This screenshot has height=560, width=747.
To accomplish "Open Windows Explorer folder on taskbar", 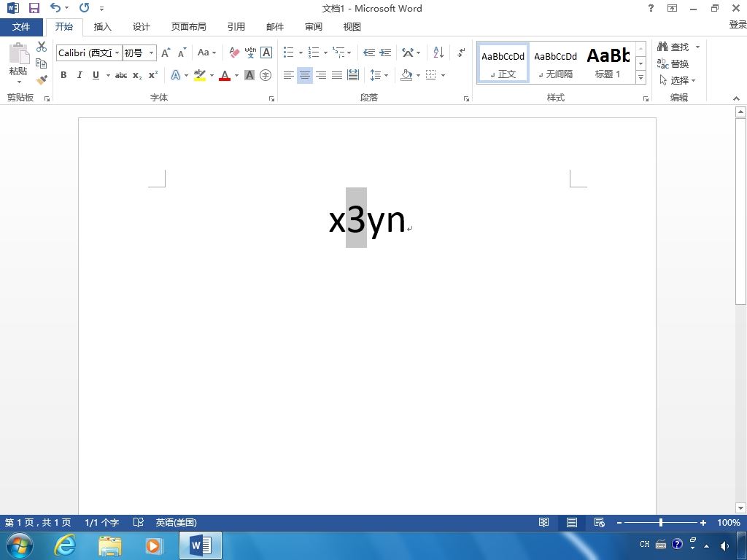I will click(x=109, y=545).
